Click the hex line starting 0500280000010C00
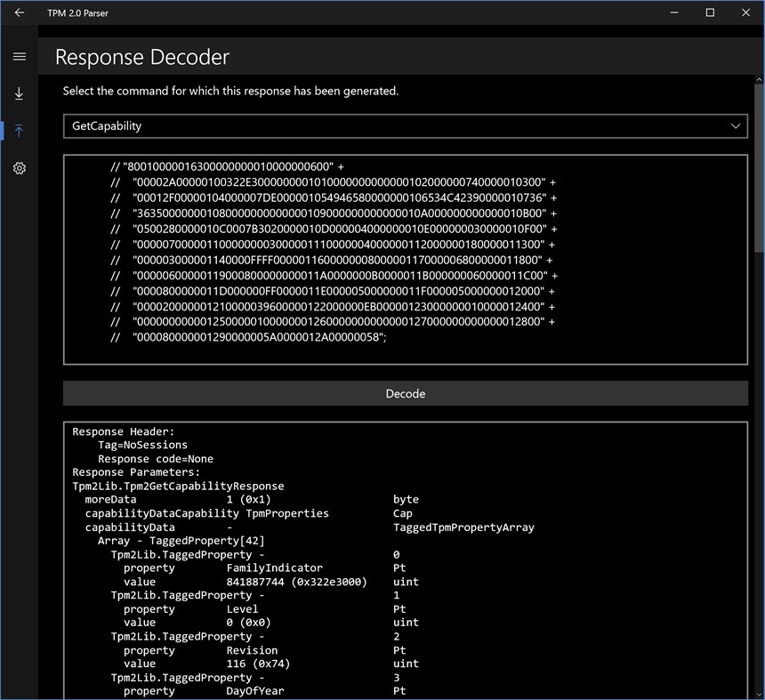Image resolution: width=765 pixels, height=700 pixels. point(334,229)
